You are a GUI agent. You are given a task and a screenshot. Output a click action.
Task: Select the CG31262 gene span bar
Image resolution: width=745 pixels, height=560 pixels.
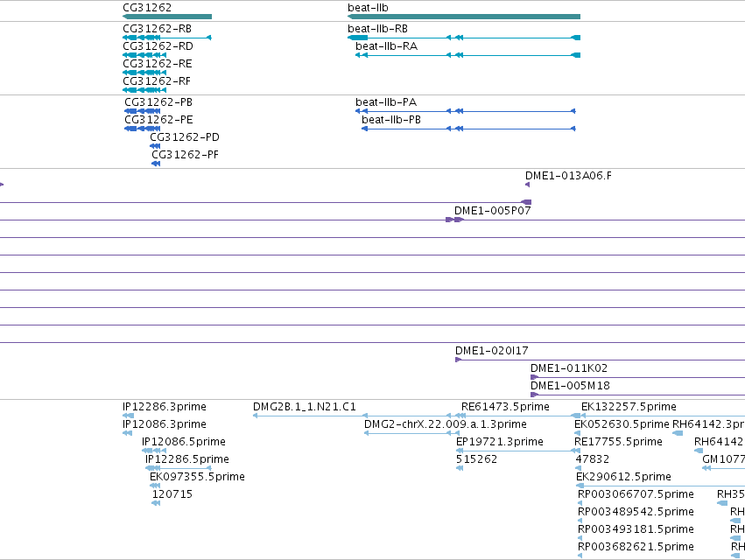click(x=167, y=17)
